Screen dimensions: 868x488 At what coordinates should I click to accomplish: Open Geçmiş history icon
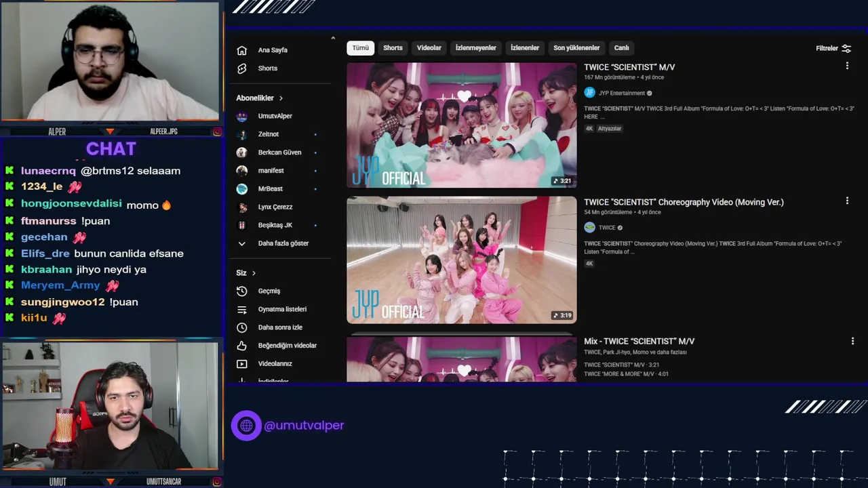pyautogui.click(x=241, y=291)
